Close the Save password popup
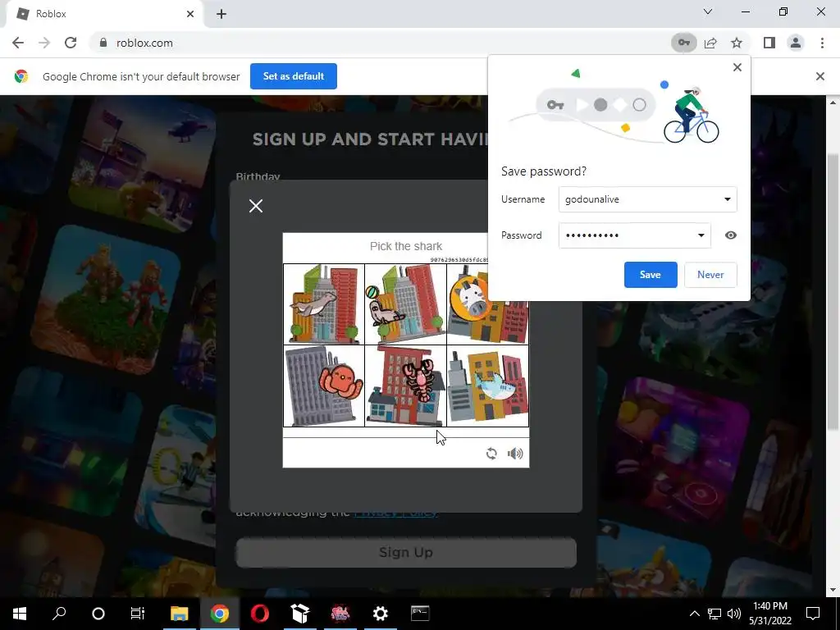840x630 pixels. tap(737, 67)
